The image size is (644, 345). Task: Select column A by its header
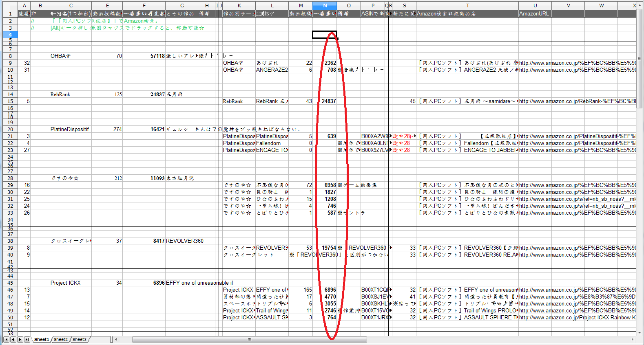tap(24, 6)
